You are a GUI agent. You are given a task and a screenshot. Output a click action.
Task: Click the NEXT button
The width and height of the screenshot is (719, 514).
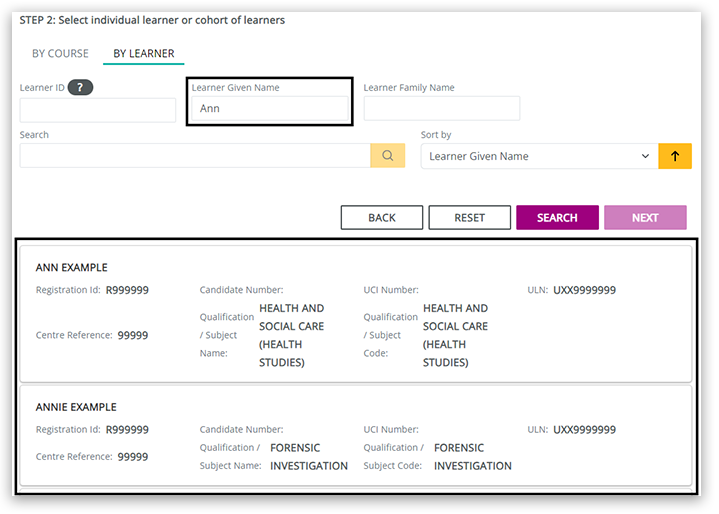(x=645, y=218)
